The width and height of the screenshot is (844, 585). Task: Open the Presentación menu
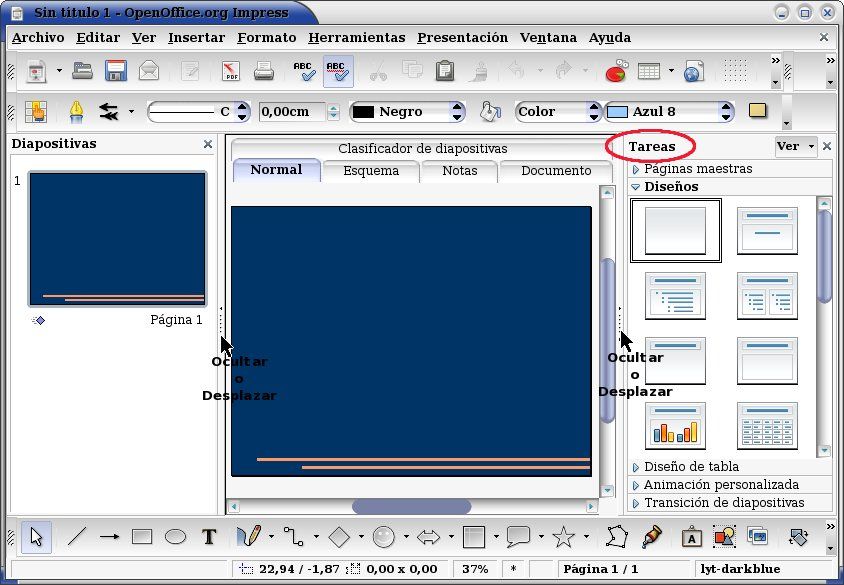pyautogui.click(x=462, y=38)
